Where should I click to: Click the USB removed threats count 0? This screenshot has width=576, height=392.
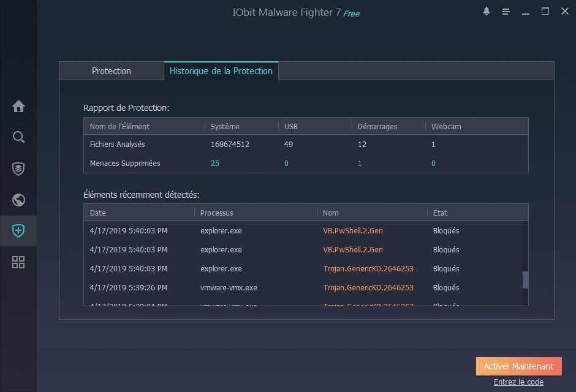286,164
